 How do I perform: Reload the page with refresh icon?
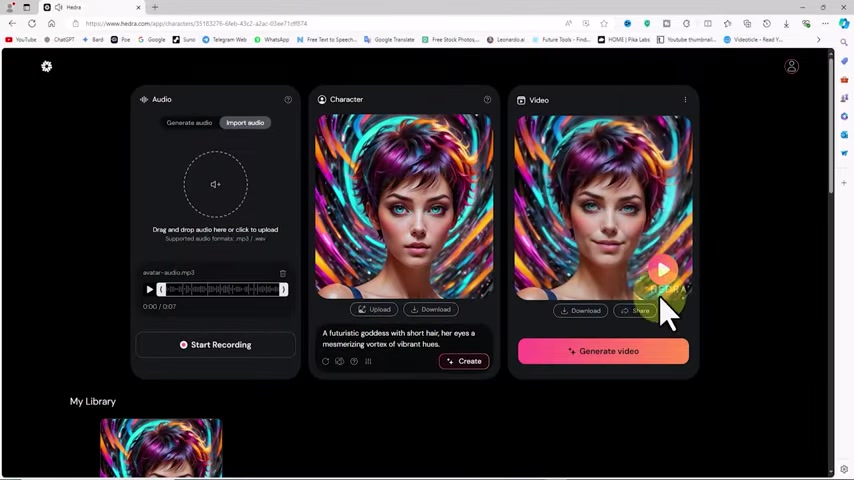tap(32, 23)
